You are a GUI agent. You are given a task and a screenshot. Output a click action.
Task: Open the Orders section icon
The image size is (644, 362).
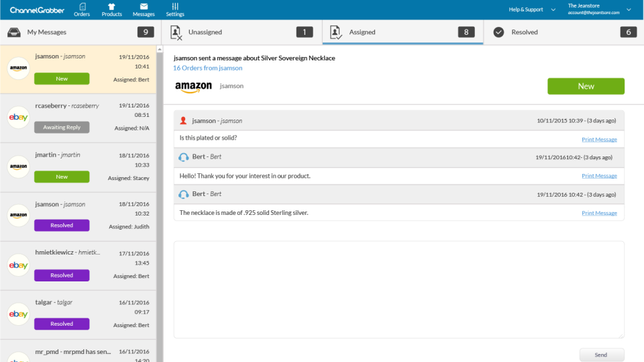point(82,7)
